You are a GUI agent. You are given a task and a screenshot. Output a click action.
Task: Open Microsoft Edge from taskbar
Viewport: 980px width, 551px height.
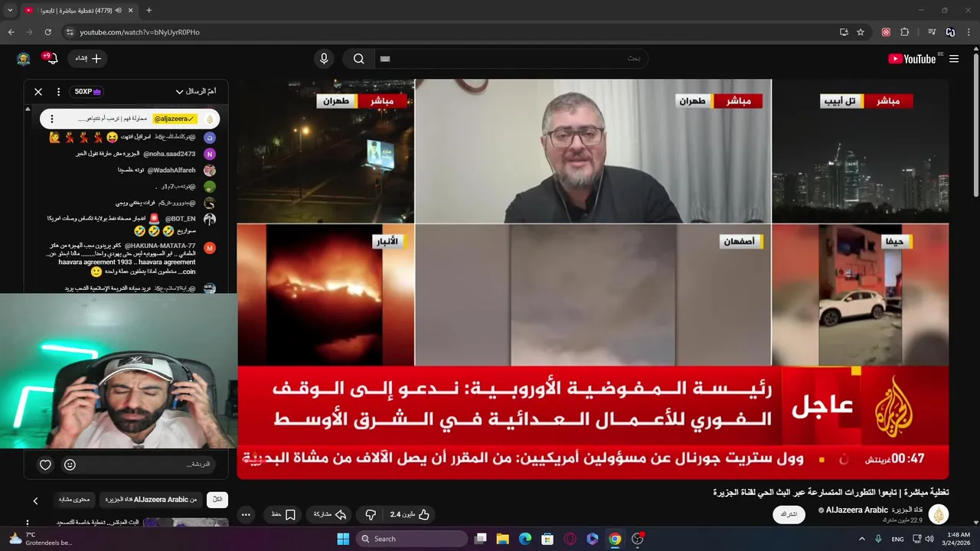(x=525, y=539)
